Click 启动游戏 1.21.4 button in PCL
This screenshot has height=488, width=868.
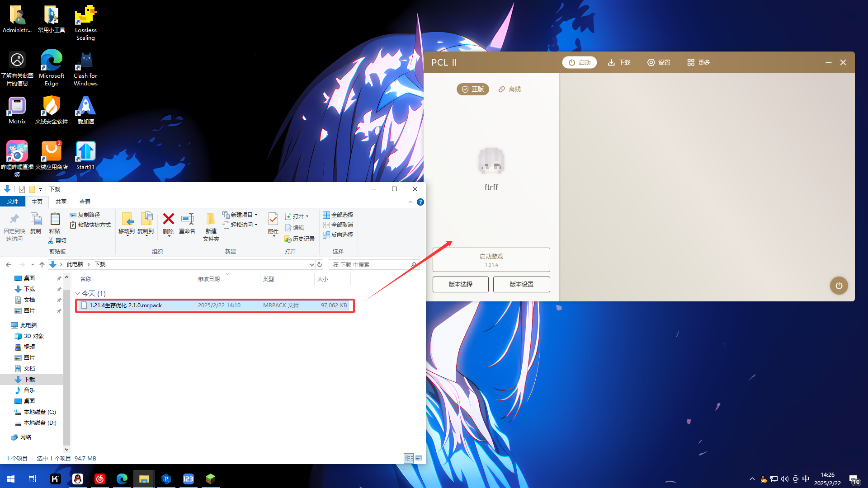491,260
